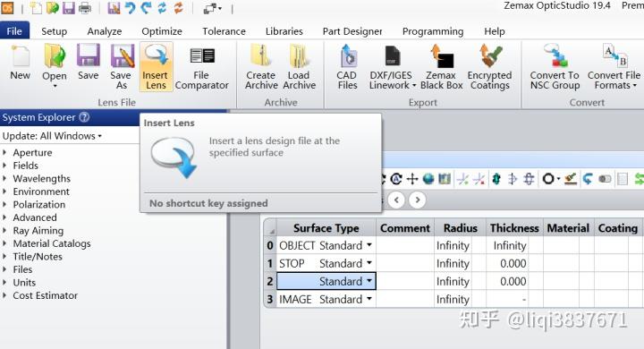Expand the Open button dropdown arrow

coord(55,86)
